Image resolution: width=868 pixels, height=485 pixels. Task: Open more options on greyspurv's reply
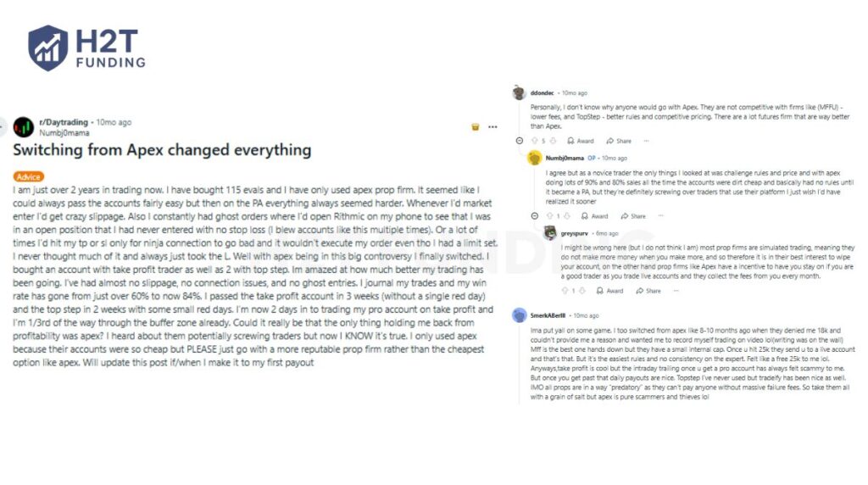pyautogui.click(x=676, y=291)
